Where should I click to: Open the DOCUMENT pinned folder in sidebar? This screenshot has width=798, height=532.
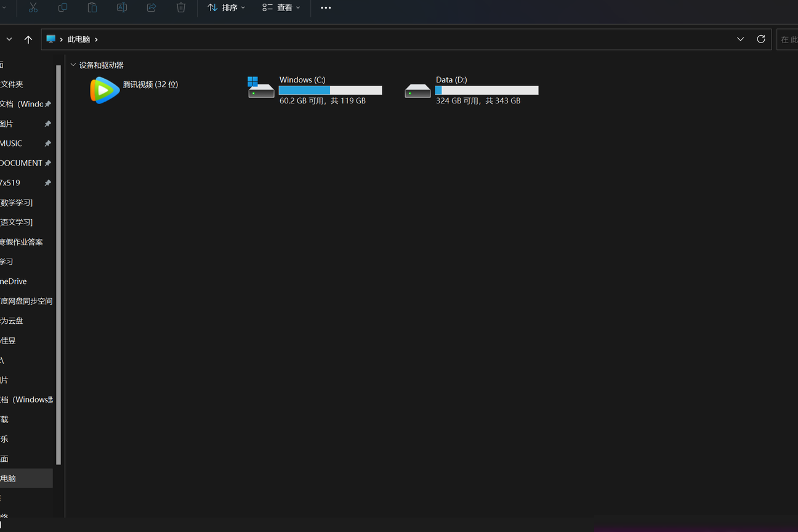tap(26, 163)
